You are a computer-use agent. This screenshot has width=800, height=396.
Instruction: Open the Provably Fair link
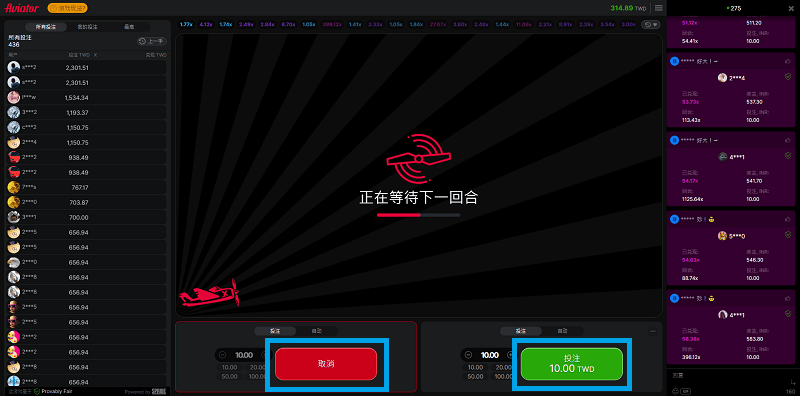(58, 391)
